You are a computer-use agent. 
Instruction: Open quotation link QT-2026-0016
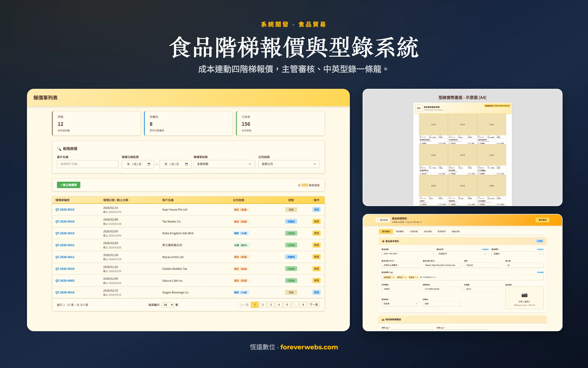coord(65,292)
